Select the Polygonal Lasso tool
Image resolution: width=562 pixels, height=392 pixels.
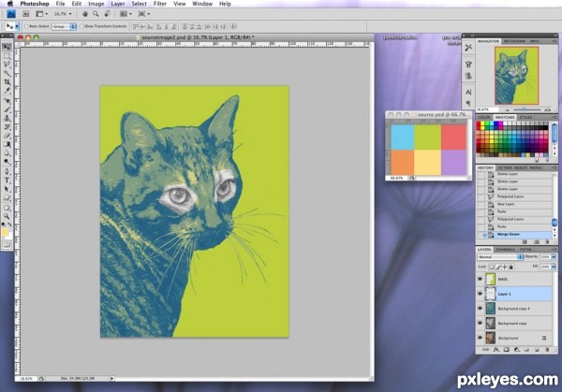pos(7,65)
